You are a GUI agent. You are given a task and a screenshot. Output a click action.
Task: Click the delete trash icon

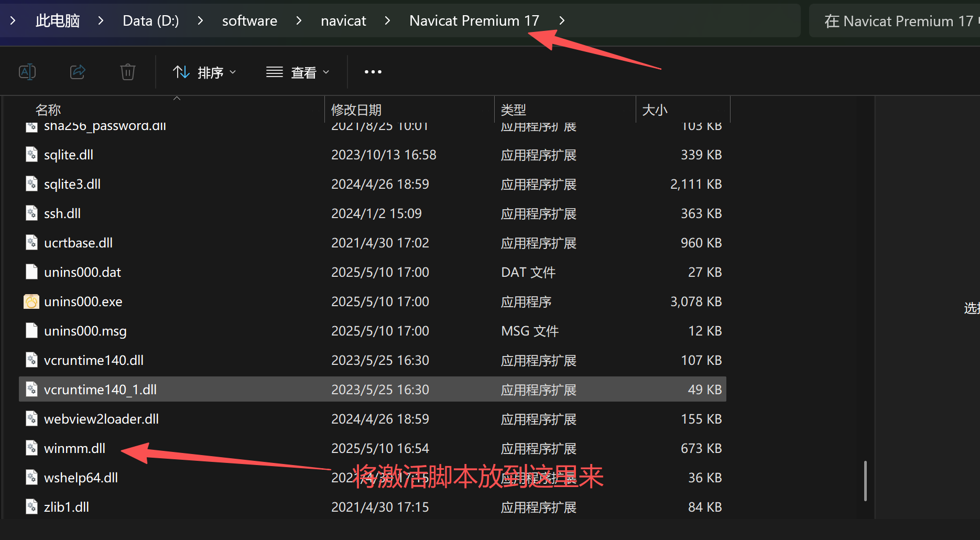128,72
